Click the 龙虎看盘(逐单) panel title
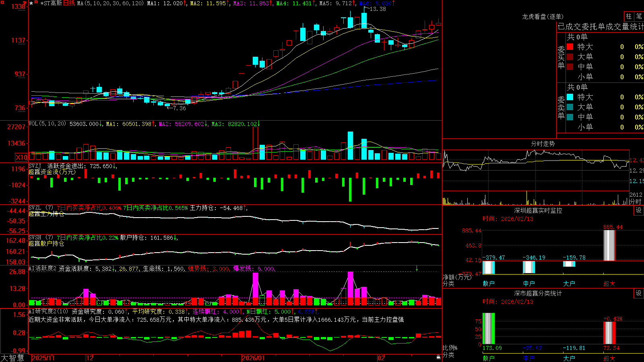Screen dimensions: 644x362 [543, 16]
